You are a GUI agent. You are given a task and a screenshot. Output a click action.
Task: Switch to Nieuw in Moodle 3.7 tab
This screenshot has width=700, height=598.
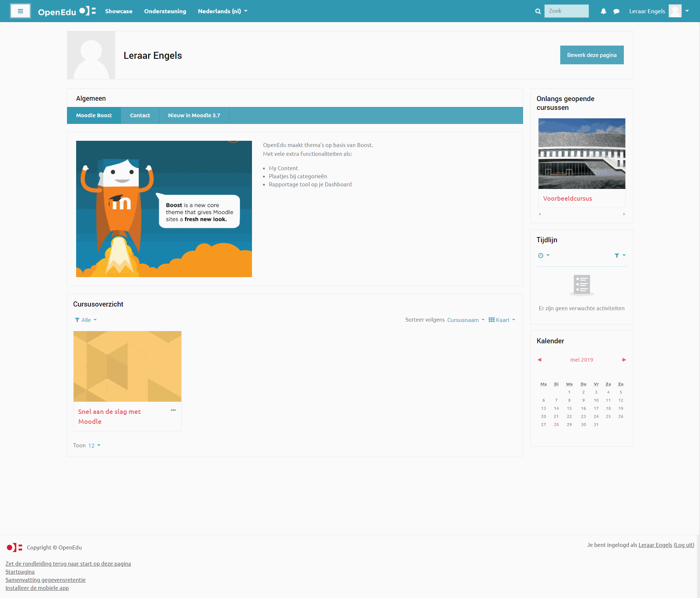(x=194, y=115)
